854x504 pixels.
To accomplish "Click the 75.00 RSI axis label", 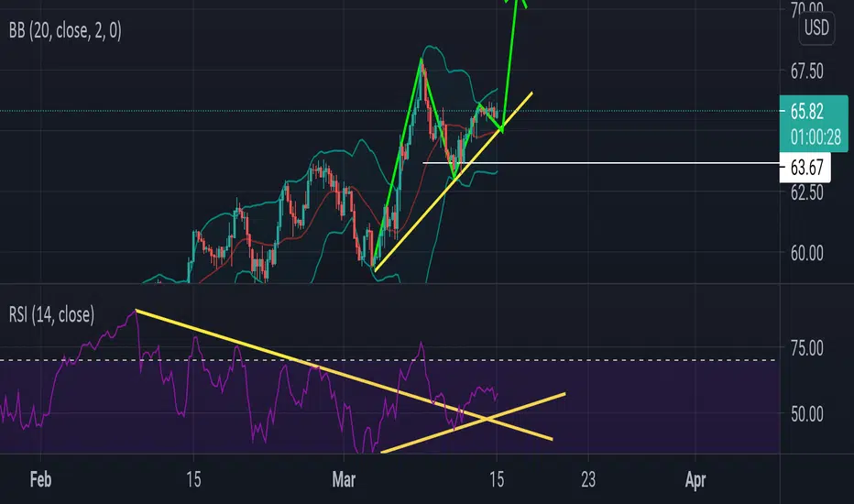I will point(806,347).
